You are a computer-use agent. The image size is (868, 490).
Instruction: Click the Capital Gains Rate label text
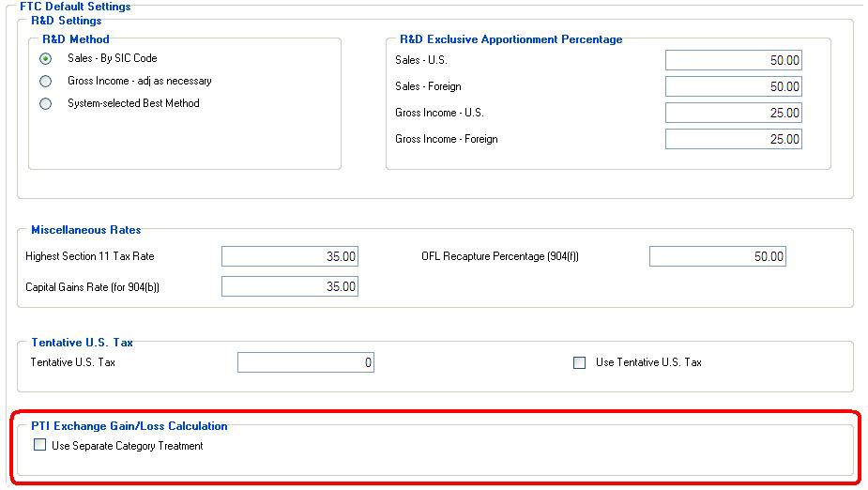[x=92, y=287]
